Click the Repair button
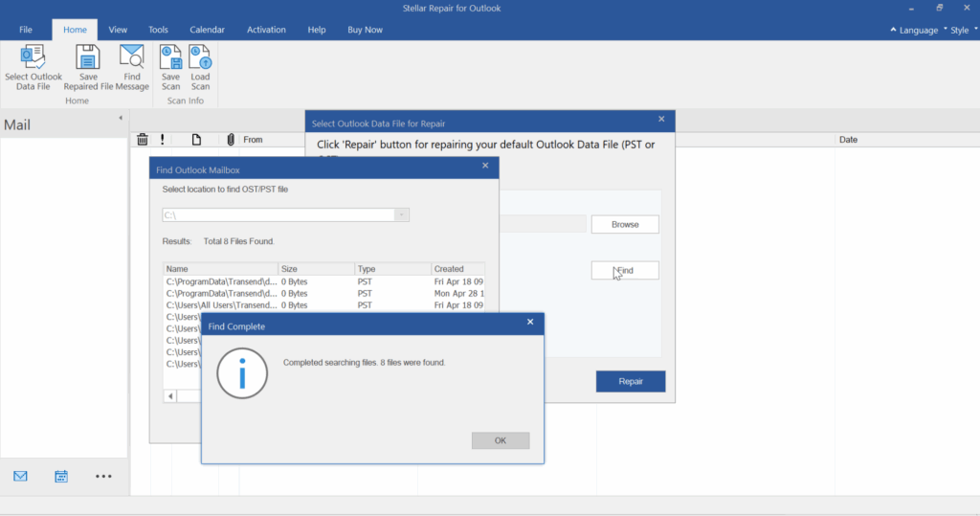980x516 pixels. (631, 382)
